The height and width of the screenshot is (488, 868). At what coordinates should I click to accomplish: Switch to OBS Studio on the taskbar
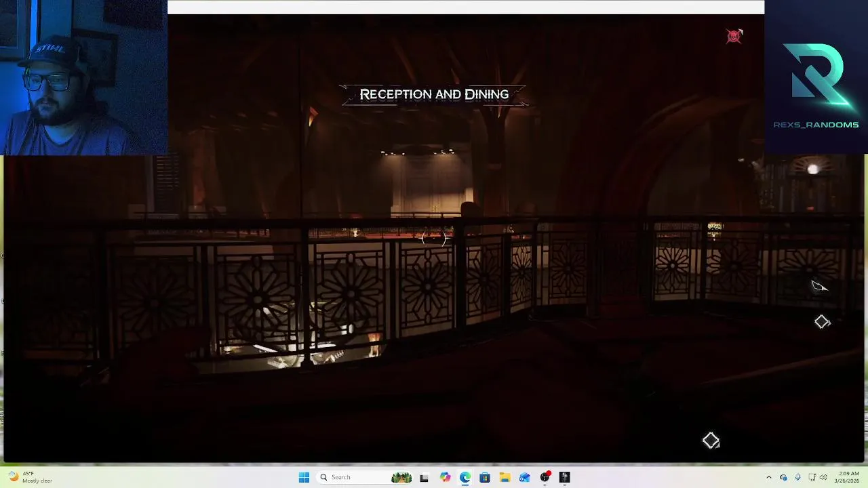point(545,477)
